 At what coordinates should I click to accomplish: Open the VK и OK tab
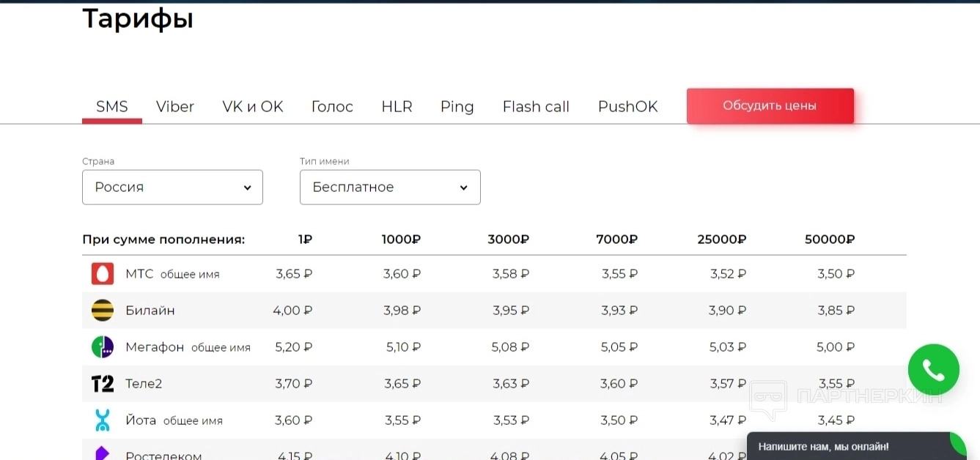253,107
